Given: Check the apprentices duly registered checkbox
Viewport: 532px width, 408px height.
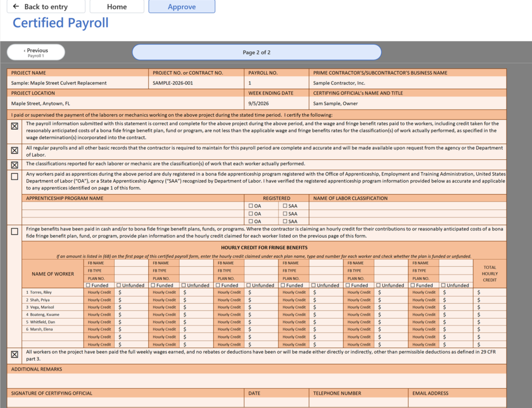Looking at the screenshot, I should click(x=15, y=176).
